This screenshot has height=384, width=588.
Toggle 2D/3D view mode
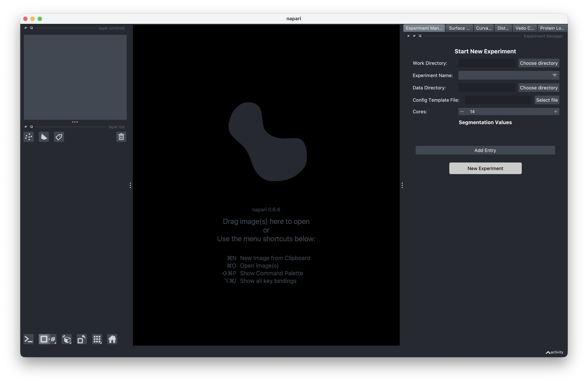tap(47, 339)
